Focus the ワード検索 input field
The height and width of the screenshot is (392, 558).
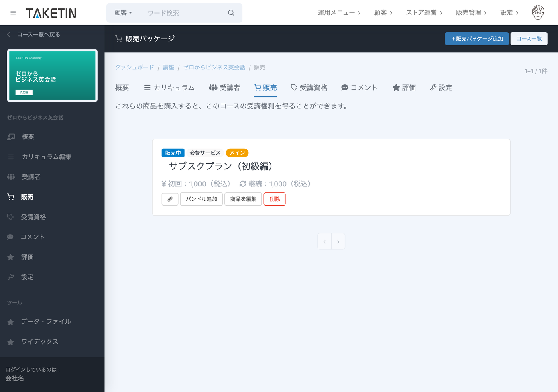183,13
